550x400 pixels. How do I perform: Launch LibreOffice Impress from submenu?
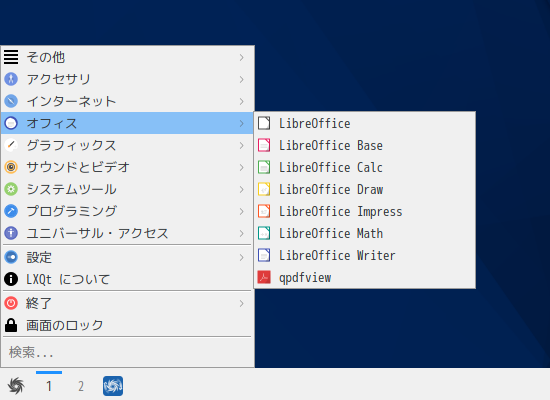pos(365,211)
